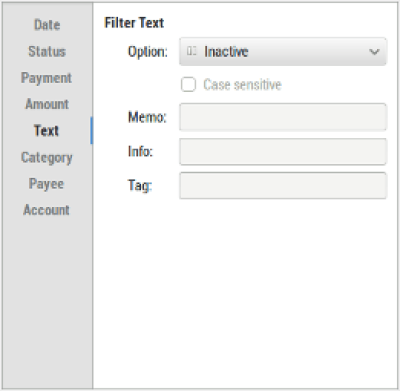Click the Option: label
This screenshot has height=391, width=400.
tap(148, 52)
